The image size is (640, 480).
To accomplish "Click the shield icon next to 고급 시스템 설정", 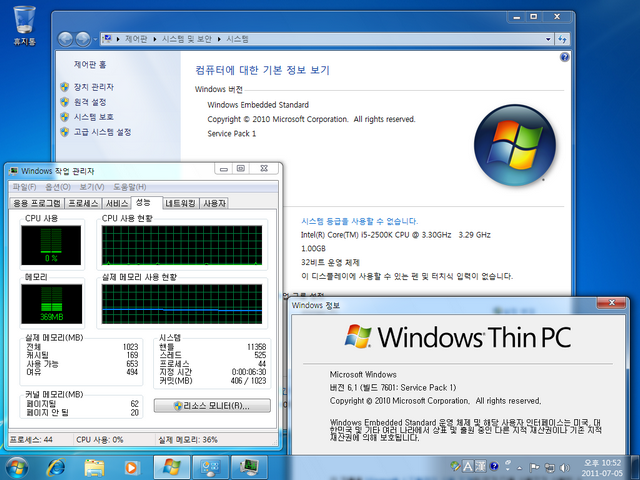I will [64, 132].
